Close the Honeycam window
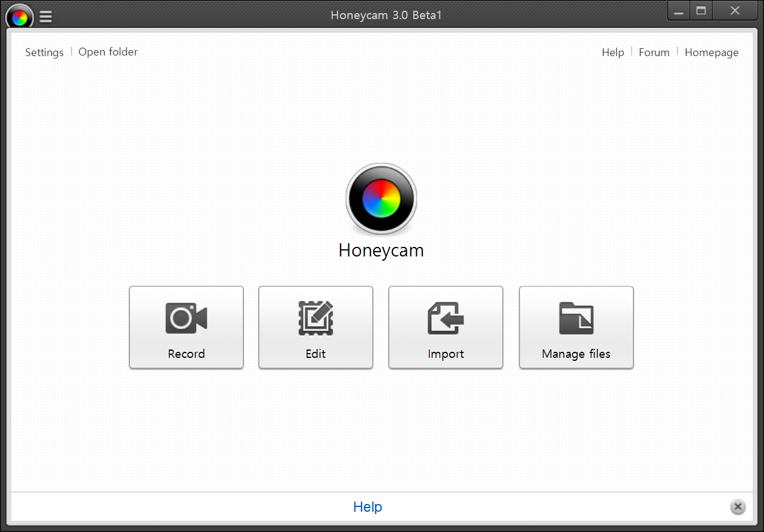The image size is (764, 532). 735,11
